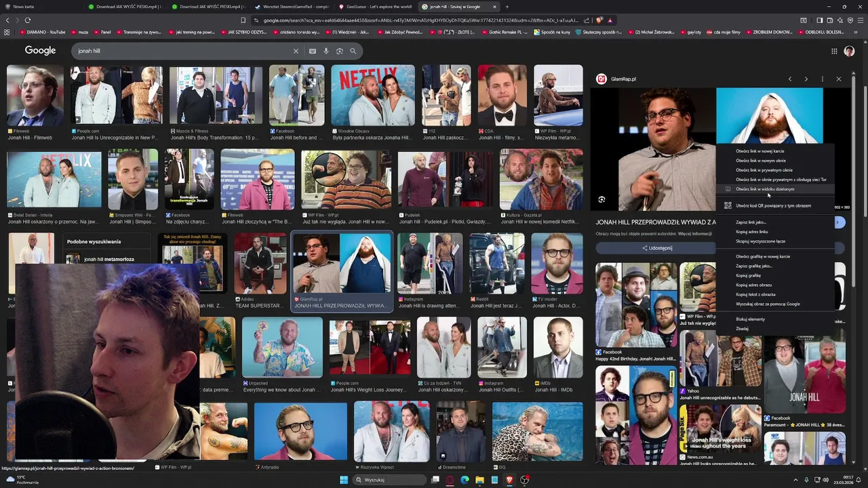Go back with browser back arrow
The height and width of the screenshot is (488, 868).
pyautogui.click(x=7, y=20)
